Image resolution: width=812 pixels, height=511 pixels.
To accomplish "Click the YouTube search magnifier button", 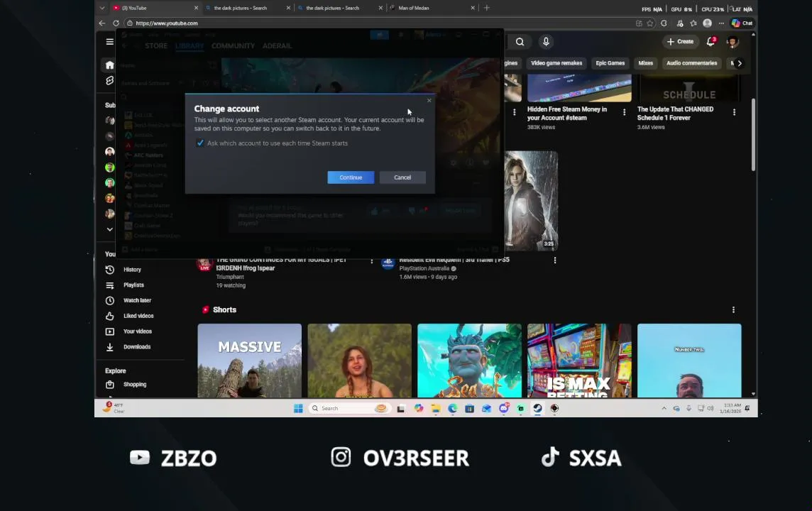I will pos(520,42).
